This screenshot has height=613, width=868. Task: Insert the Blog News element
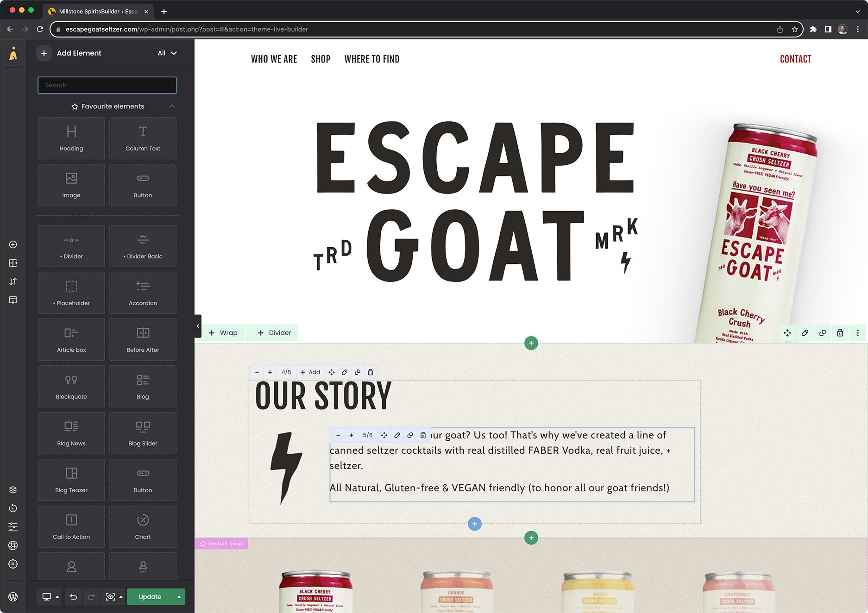click(71, 433)
